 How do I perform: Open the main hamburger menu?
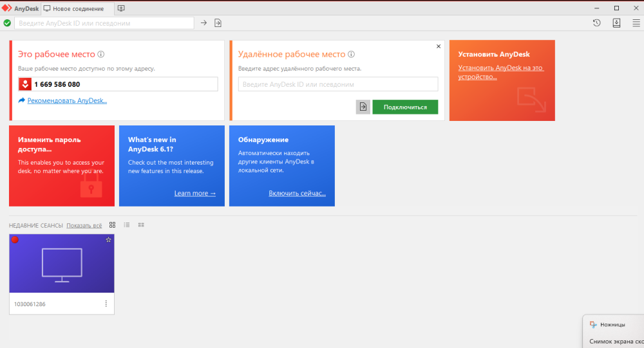636,23
